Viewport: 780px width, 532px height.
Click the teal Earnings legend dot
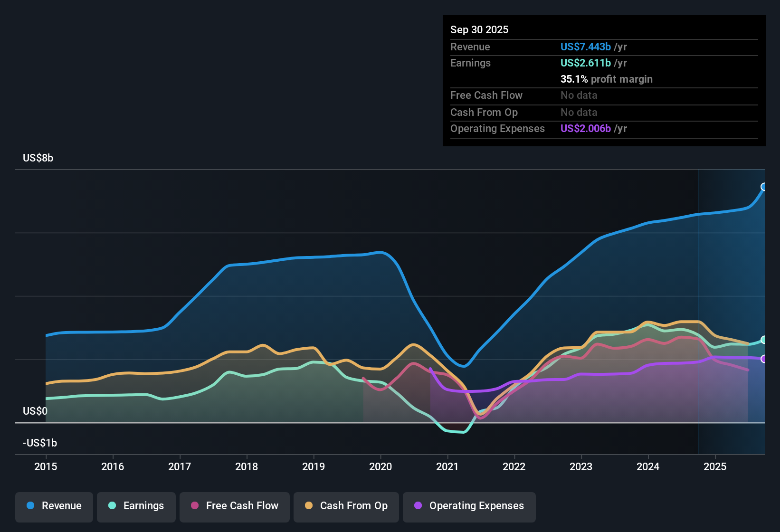click(112, 506)
